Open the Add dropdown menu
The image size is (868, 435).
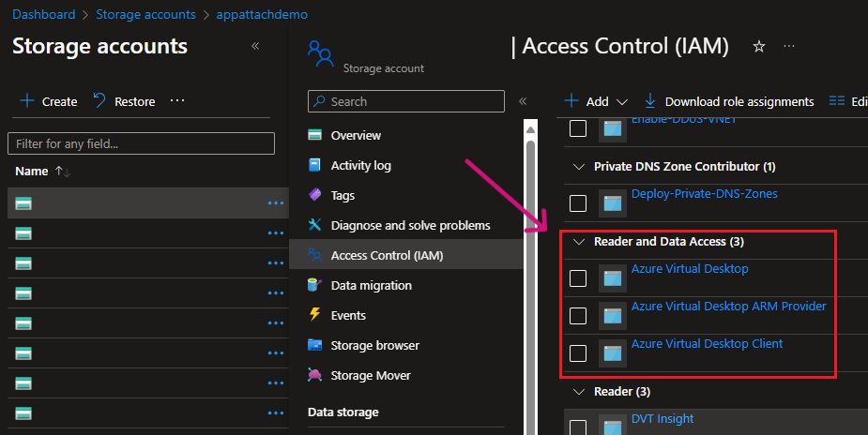(596, 101)
